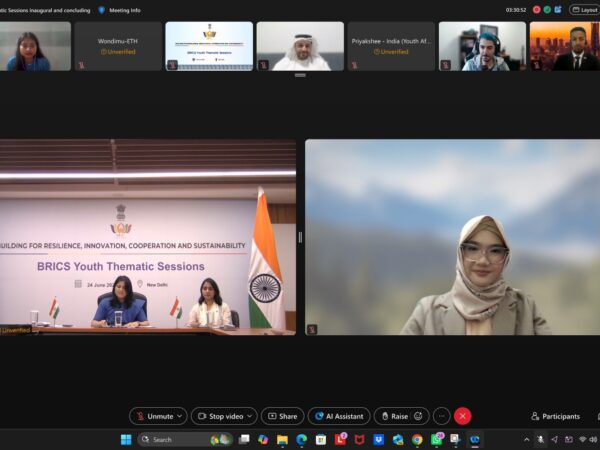Raise your hand in the meeting
Viewport: 600px width, 450px height.
coord(395,416)
